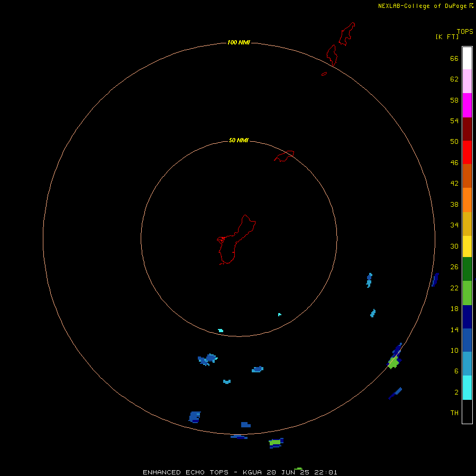
Task: Click the small cyan echo on 50 NMI ring
Action: (x=221, y=330)
